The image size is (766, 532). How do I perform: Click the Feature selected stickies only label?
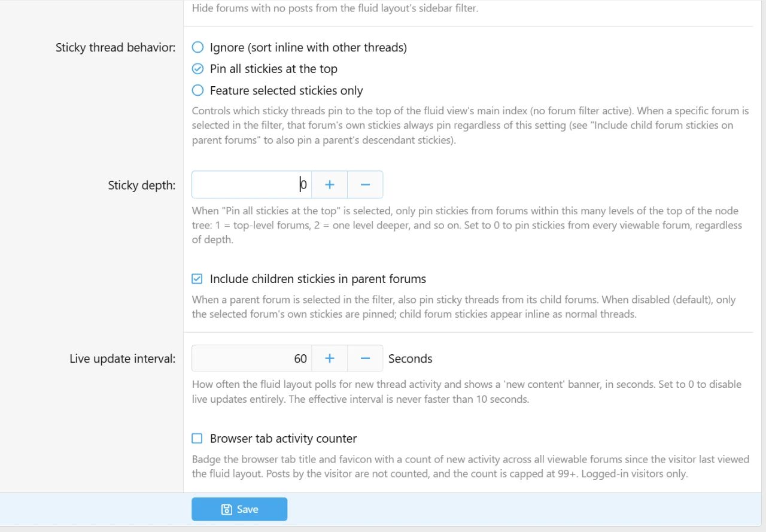(x=286, y=90)
